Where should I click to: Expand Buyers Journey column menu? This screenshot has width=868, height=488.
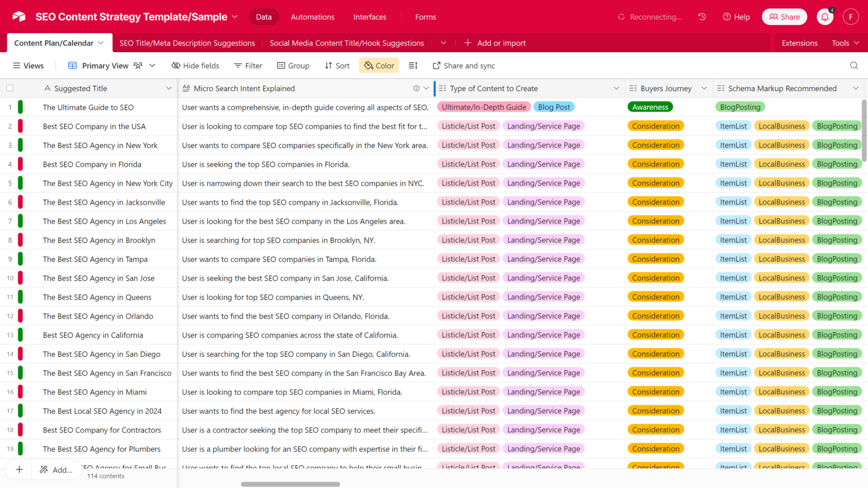704,88
